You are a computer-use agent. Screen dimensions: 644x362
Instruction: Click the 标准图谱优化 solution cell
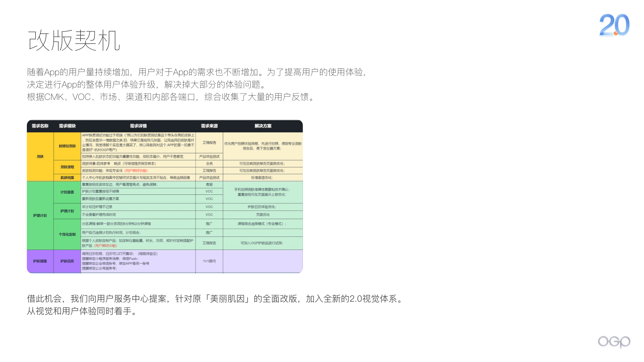coord(262,178)
